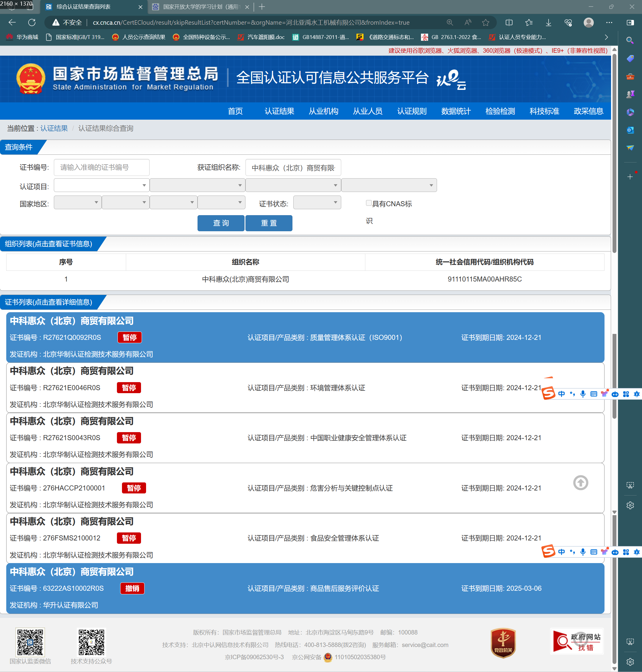
Task: Show more bookmarks chevron
Action: pyautogui.click(x=606, y=37)
